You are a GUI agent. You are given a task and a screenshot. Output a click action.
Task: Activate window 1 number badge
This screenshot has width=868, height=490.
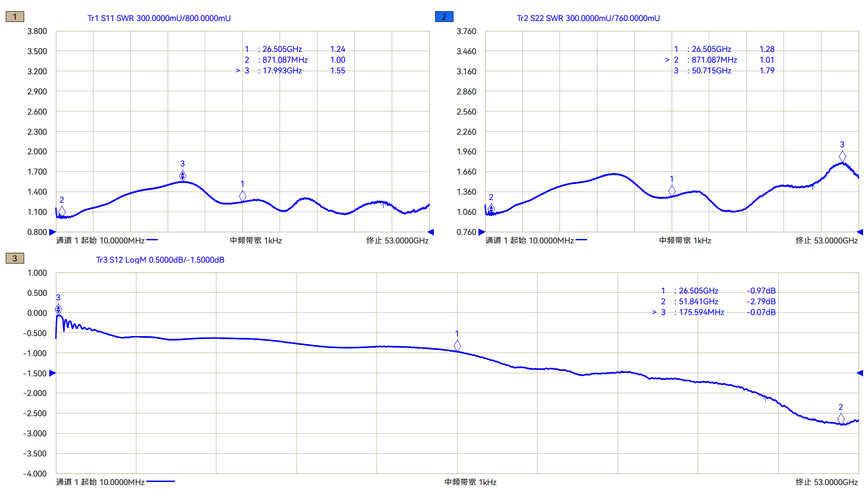pyautogui.click(x=15, y=17)
